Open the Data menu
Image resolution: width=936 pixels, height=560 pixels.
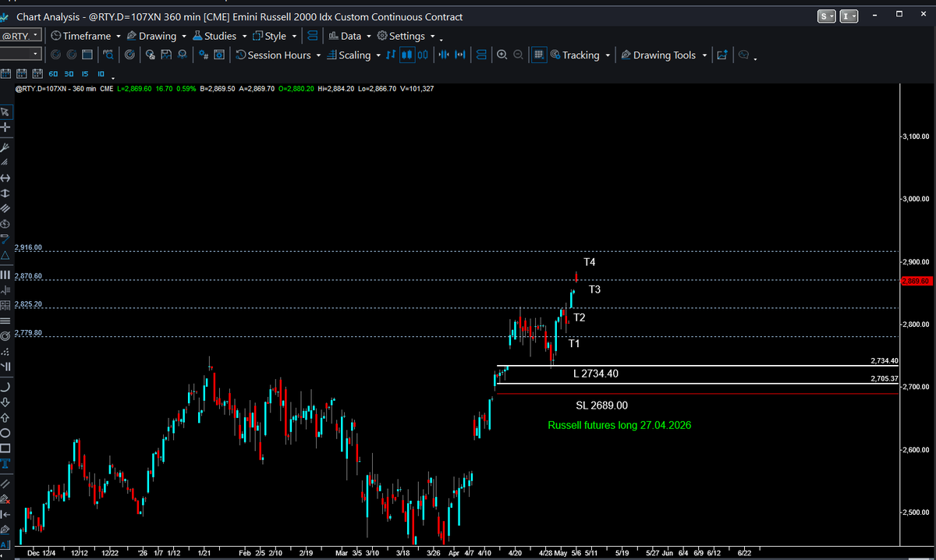point(345,36)
